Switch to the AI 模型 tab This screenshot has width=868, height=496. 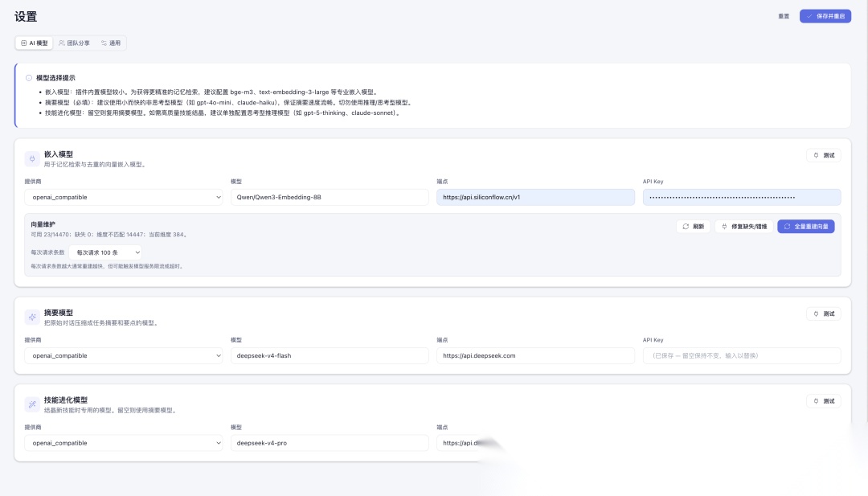pos(34,43)
